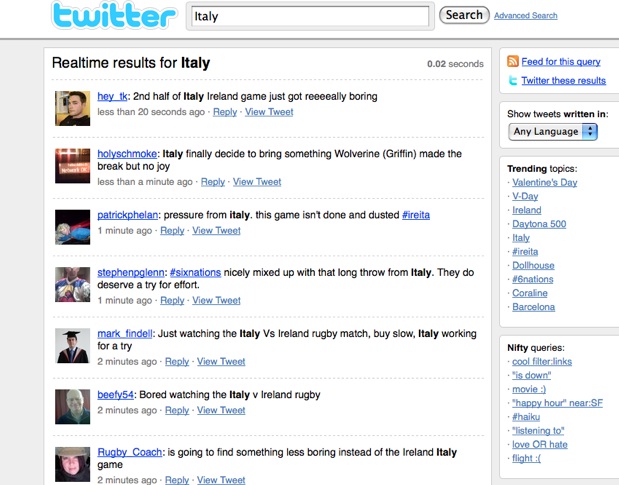Reply to patrickphelan's tweet

point(172,230)
